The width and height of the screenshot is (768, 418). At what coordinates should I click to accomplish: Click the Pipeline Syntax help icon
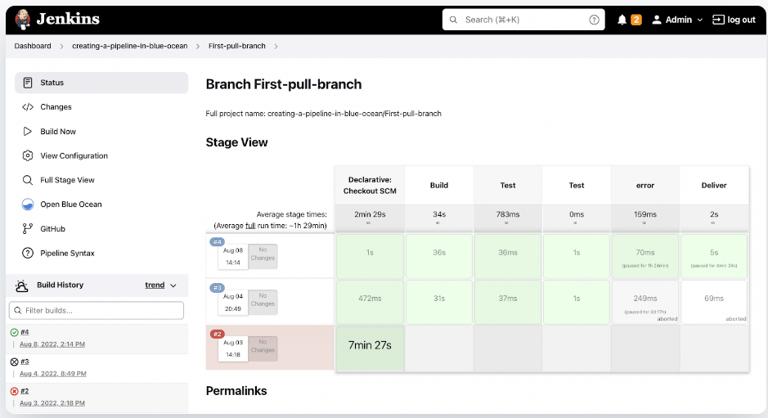(x=28, y=253)
